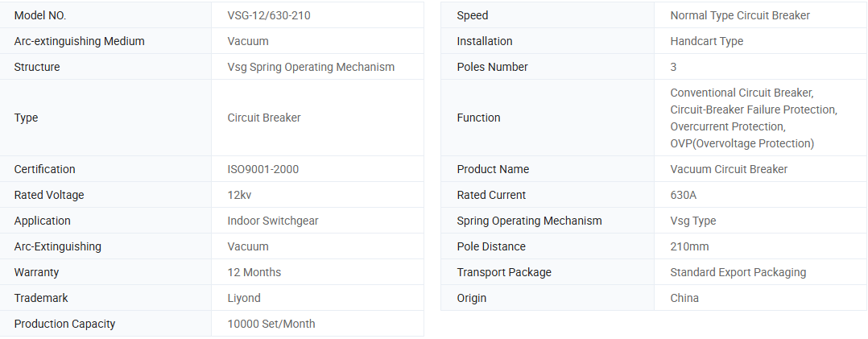The width and height of the screenshot is (868, 339).
Task: Click the OVP(Overvoltage Protection) function text
Action: coord(742,143)
